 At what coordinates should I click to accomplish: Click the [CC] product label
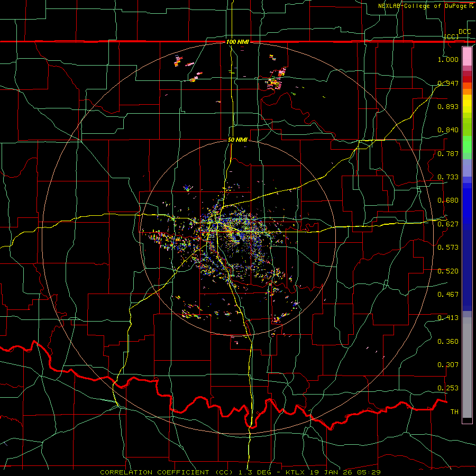tap(452, 36)
